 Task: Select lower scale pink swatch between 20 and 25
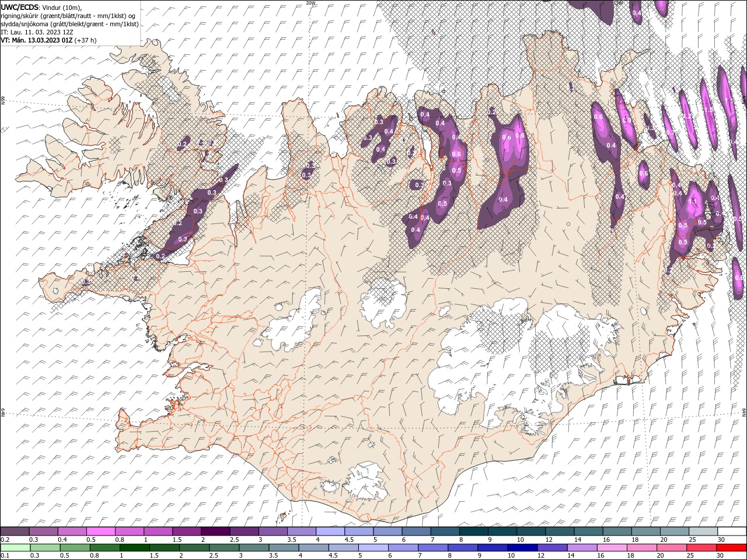[x=671, y=548]
